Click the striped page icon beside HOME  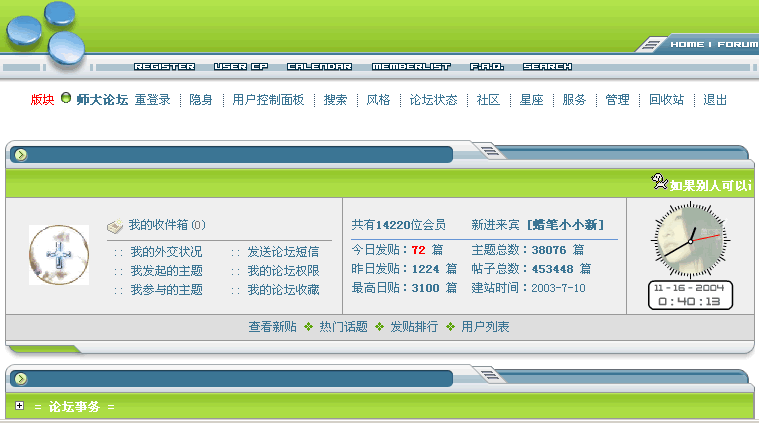coord(652,45)
